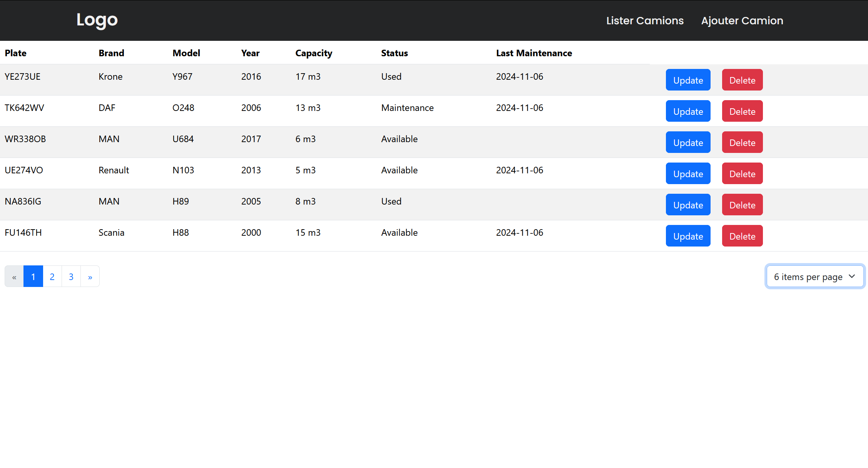Update the YE273UE Krone truck
The image size is (868, 468).
(688, 80)
